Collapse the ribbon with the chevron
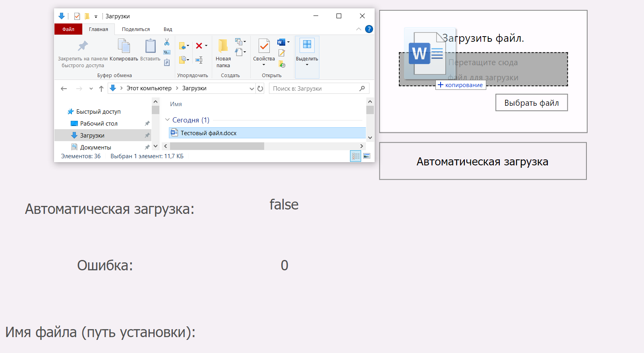The width and height of the screenshot is (644, 353). click(359, 29)
